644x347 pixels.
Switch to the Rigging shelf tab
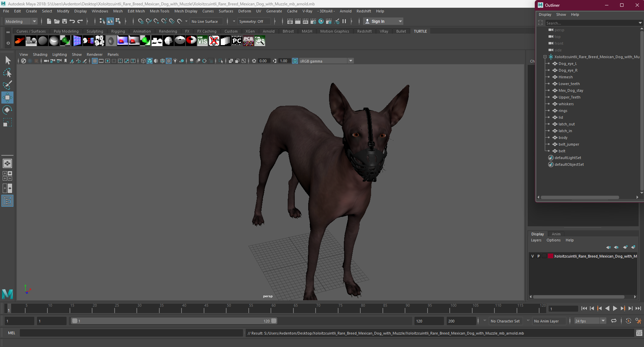(118, 31)
